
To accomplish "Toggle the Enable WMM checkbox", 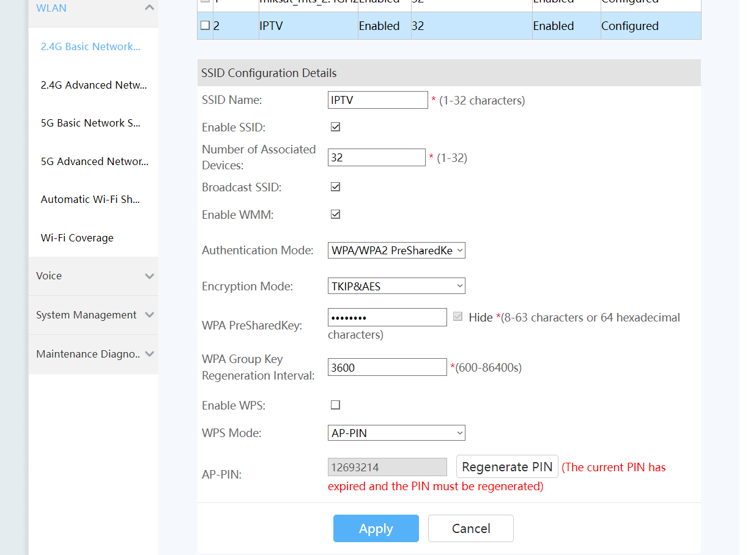I will tap(335, 215).
